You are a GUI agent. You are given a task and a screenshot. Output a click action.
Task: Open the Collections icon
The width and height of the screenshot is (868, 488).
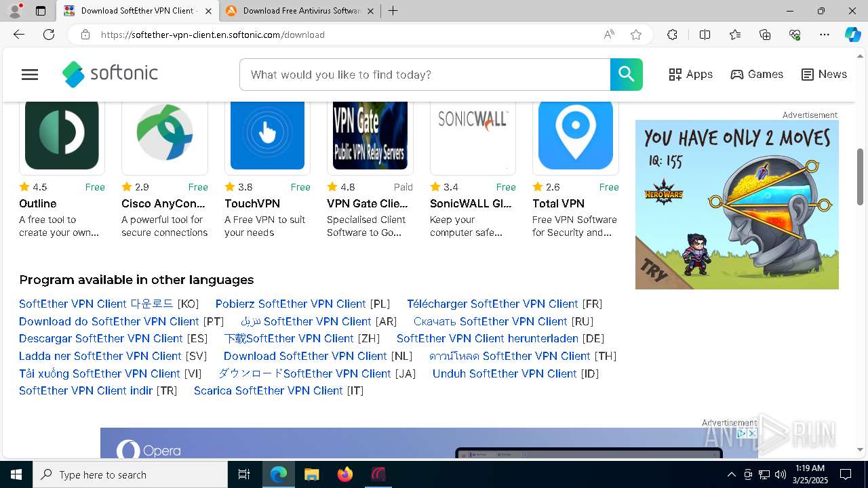pyautogui.click(x=765, y=35)
